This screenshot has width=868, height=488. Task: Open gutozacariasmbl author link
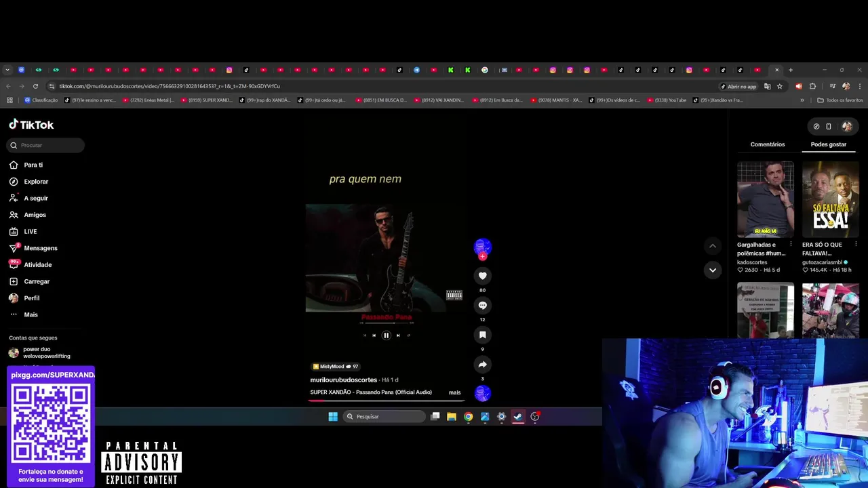pos(822,262)
